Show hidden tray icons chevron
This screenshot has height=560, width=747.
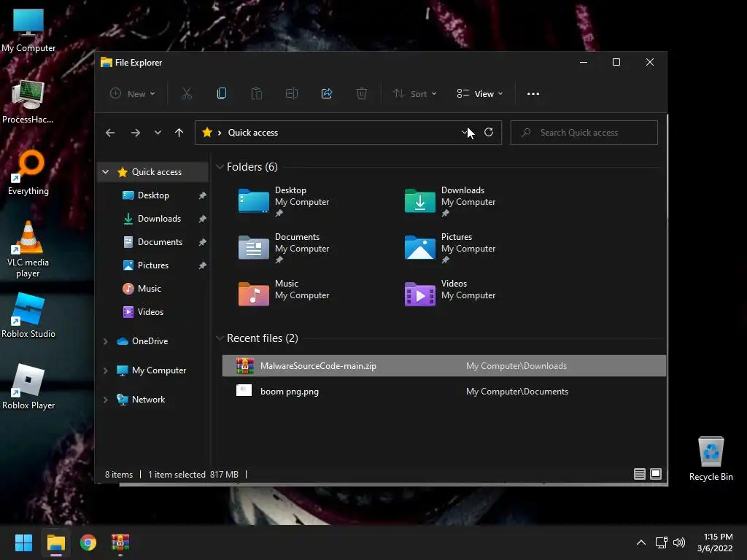point(641,542)
